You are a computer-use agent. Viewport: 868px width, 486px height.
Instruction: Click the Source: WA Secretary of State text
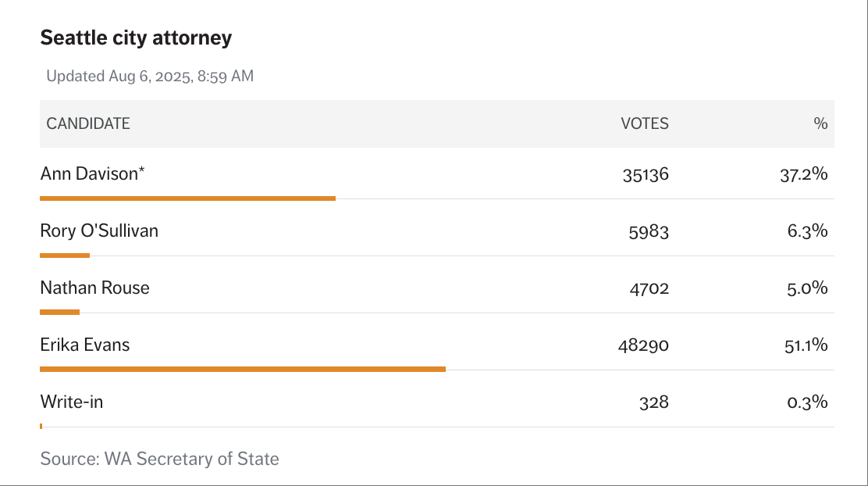coord(159,459)
